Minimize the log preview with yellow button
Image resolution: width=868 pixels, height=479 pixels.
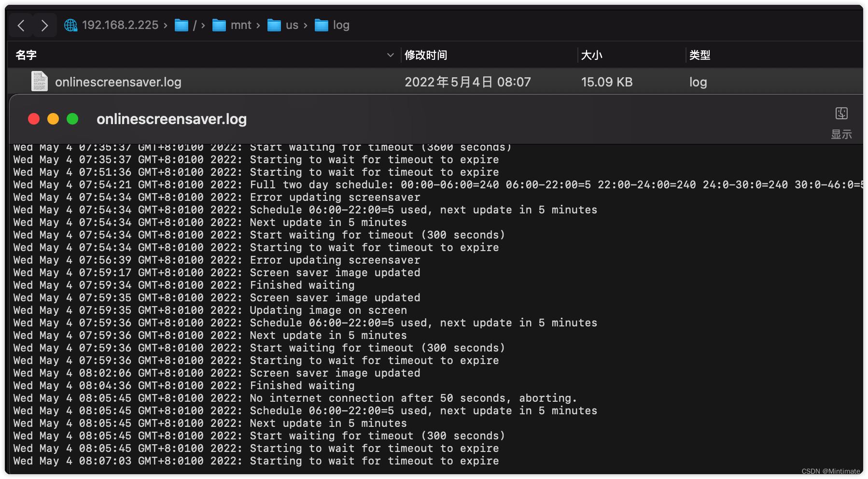pyautogui.click(x=53, y=119)
